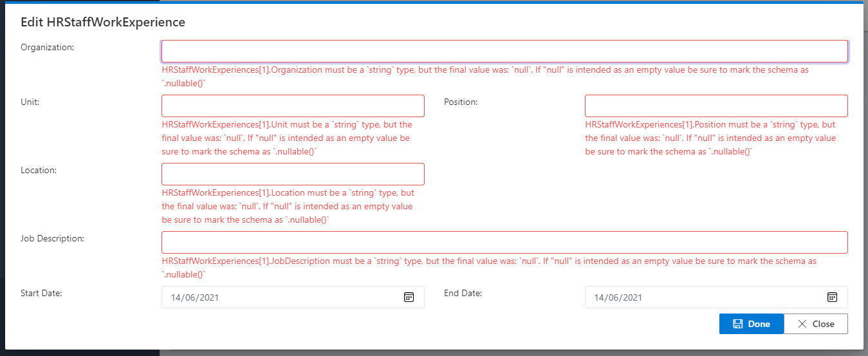Click the X icon on Close button
The image size is (868, 356).
click(x=802, y=324)
